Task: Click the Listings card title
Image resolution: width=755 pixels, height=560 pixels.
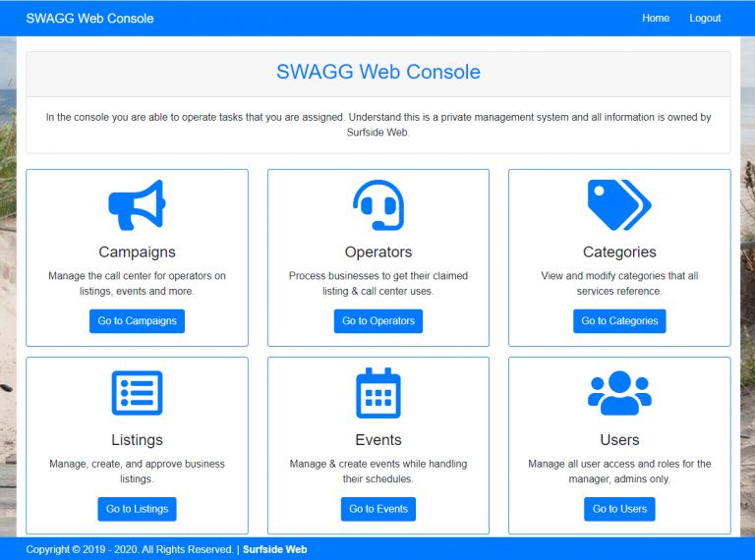Action: [138, 440]
